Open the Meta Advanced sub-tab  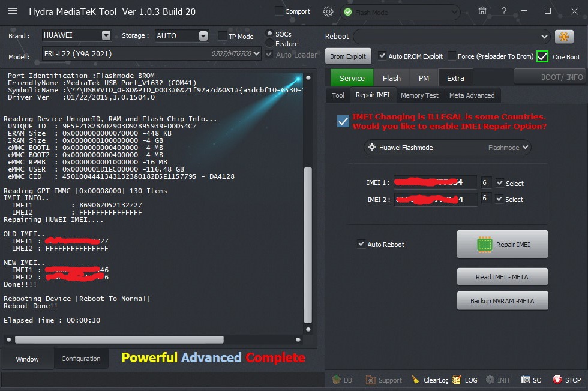click(472, 95)
